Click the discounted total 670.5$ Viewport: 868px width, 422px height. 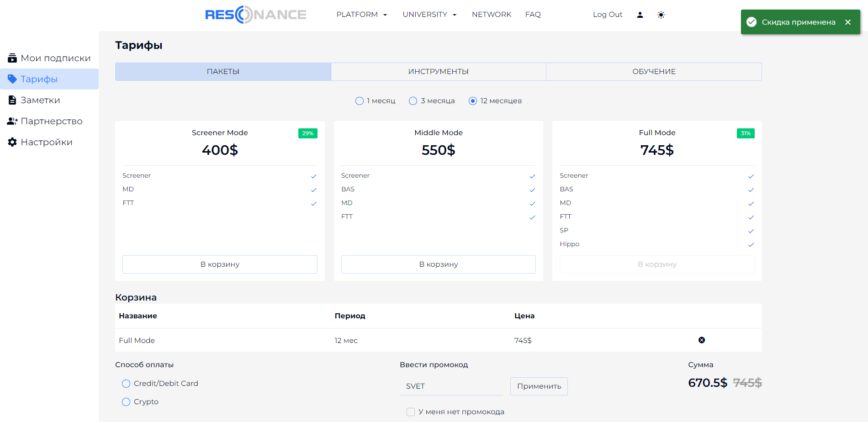tap(708, 383)
